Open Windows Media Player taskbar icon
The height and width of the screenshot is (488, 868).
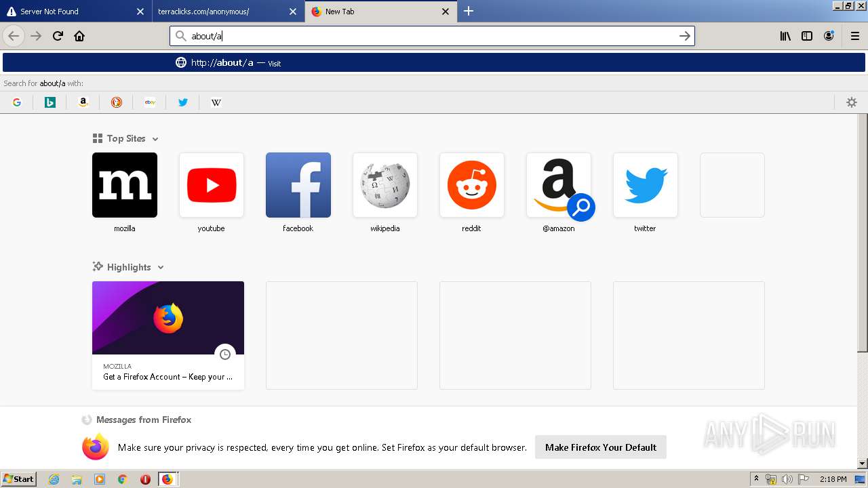(x=100, y=479)
